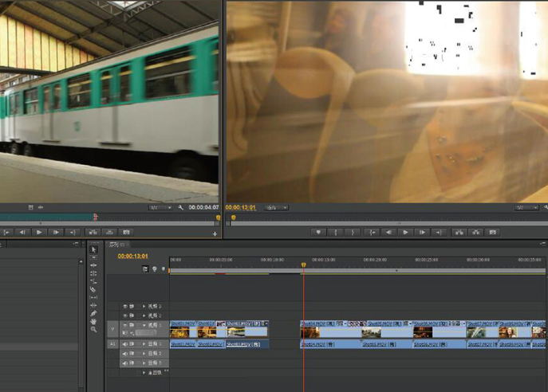This screenshot has height=392, width=548.
Task: Go to Out point in Program monitor
Action: click(439, 232)
